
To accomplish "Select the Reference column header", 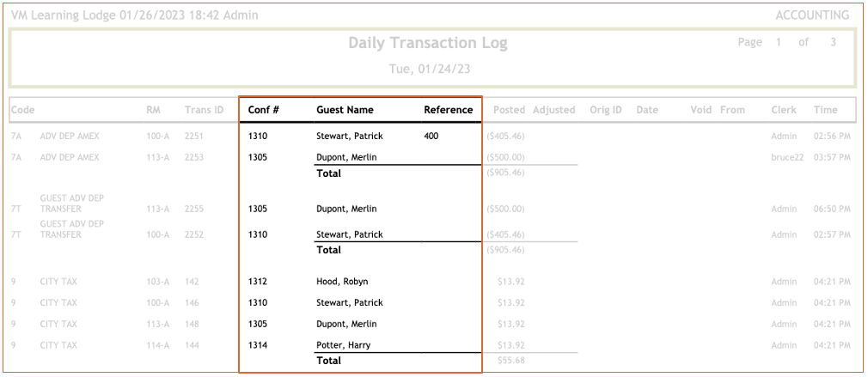I will click(x=448, y=110).
